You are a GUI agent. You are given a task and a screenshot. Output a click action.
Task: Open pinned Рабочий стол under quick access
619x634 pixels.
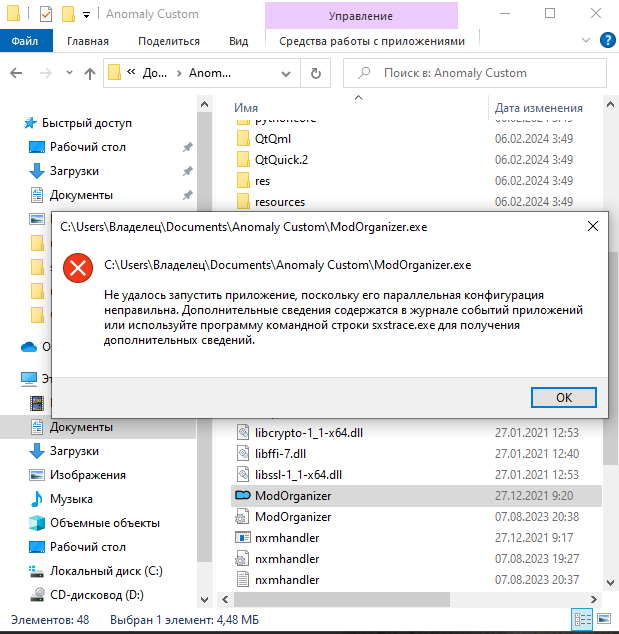88,147
